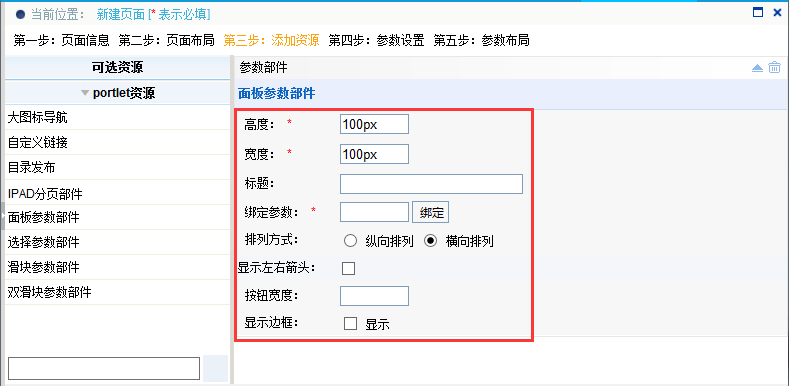Select 横向排列 radio option
The width and height of the screenshot is (789, 386).
coord(430,241)
